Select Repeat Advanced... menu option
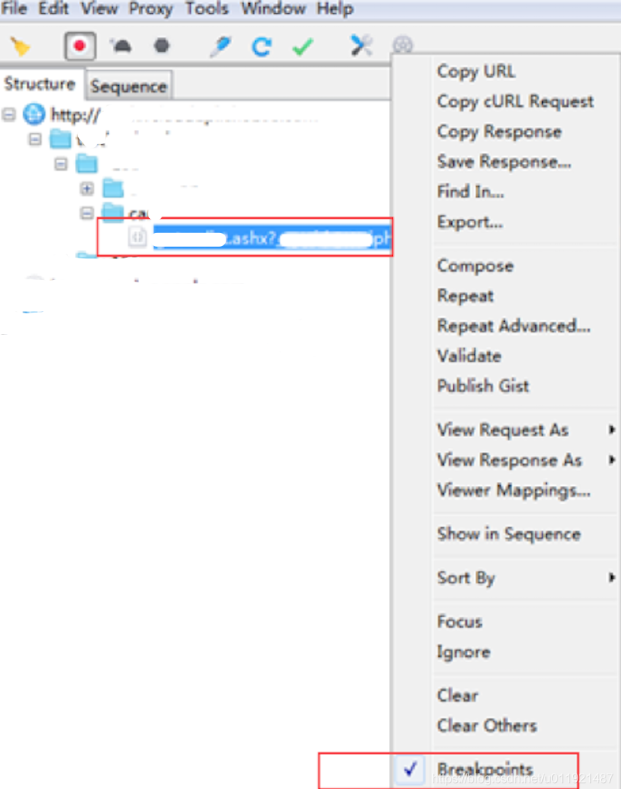Image resolution: width=621 pixels, height=789 pixels. [514, 326]
